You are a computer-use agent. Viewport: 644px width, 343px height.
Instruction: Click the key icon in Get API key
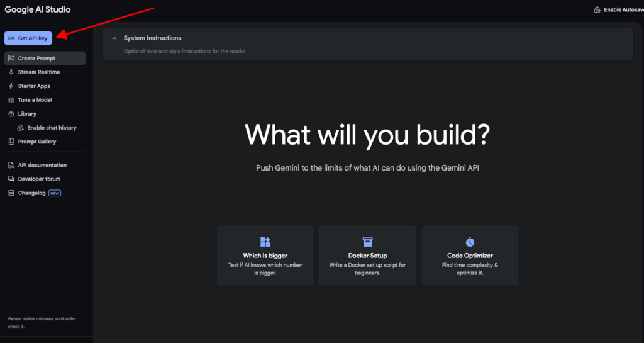11,38
